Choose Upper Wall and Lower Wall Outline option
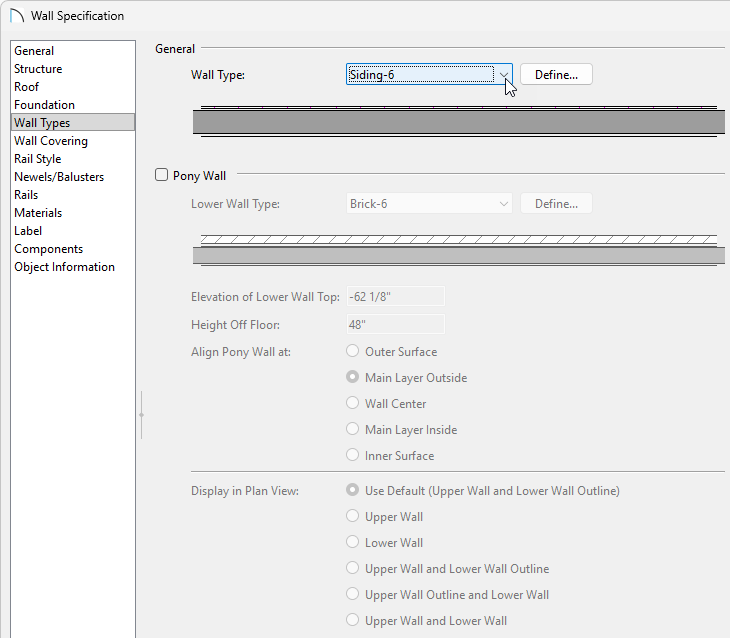This screenshot has height=638, width=730. tap(352, 568)
